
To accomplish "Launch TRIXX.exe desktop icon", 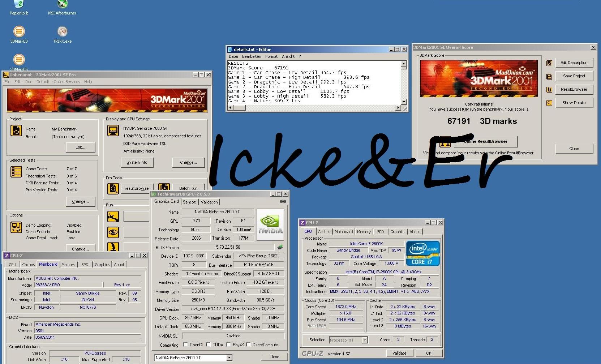I will (62, 31).
